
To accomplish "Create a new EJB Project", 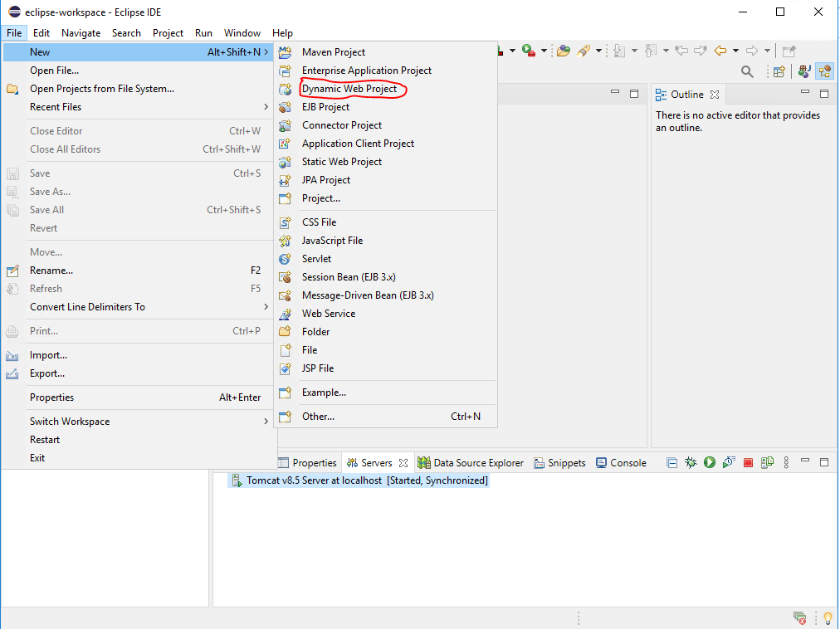I will tap(325, 106).
